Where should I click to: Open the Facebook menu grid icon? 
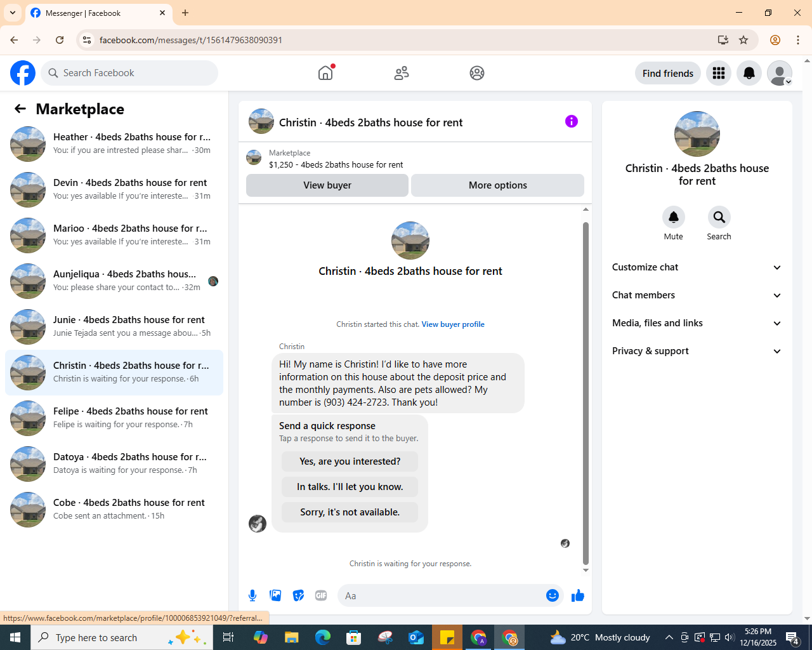tap(719, 73)
